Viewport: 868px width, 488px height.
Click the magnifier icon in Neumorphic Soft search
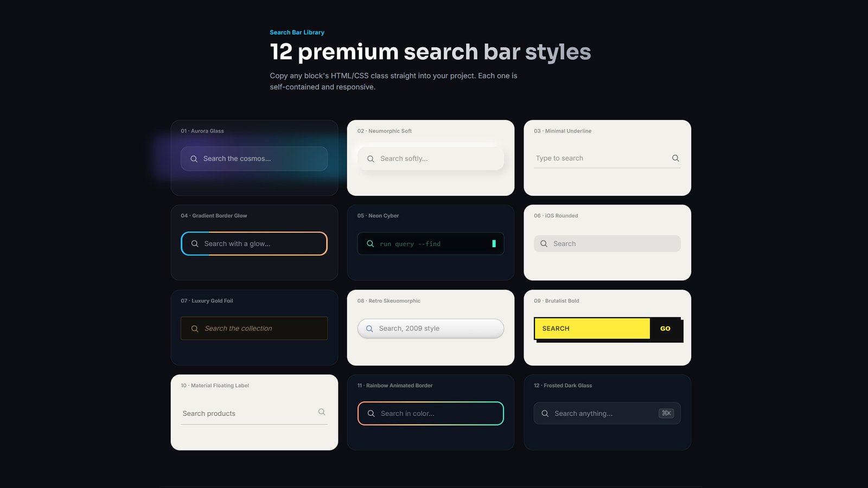[x=371, y=159]
